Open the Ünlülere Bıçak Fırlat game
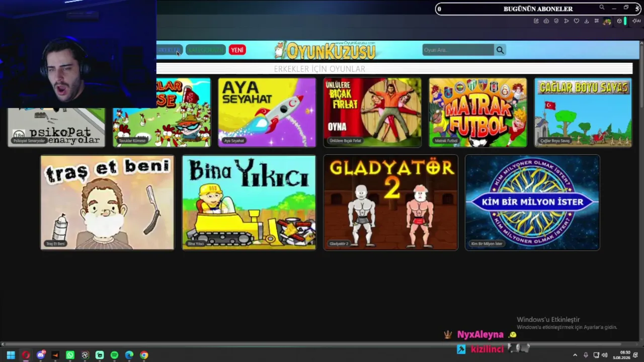 click(x=372, y=112)
